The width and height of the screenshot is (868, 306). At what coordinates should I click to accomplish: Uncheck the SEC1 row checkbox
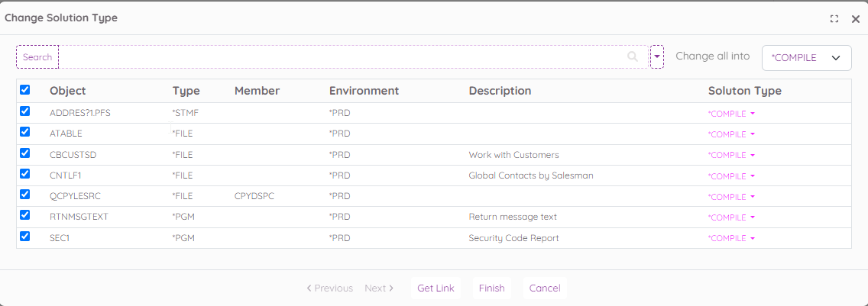point(25,237)
